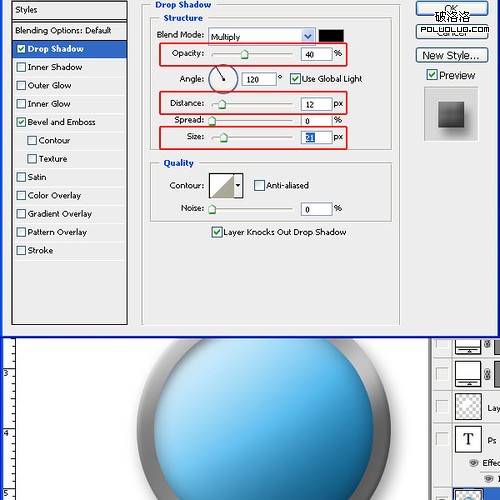500x500 pixels.
Task: Open the Blend Mode Multiply dropdown
Action: click(262, 36)
